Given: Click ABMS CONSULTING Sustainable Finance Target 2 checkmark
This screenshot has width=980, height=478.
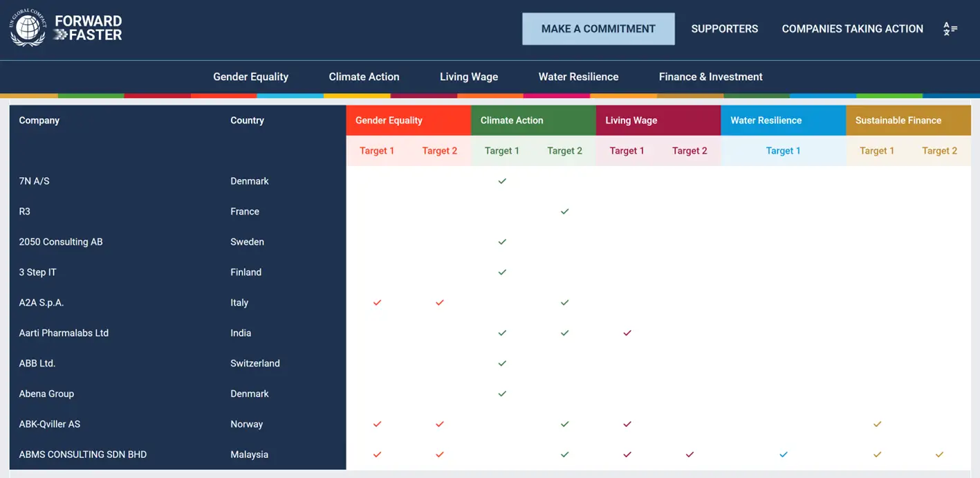Looking at the screenshot, I should [939, 455].
